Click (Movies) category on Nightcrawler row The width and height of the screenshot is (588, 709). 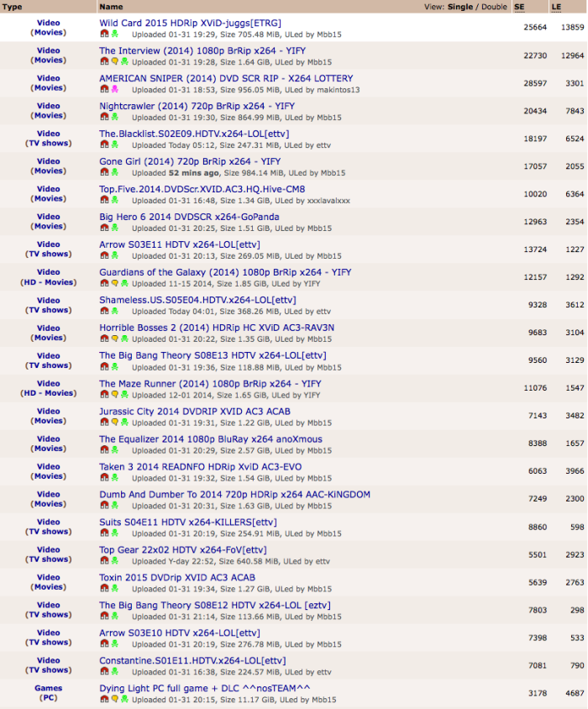pos(49,115)
